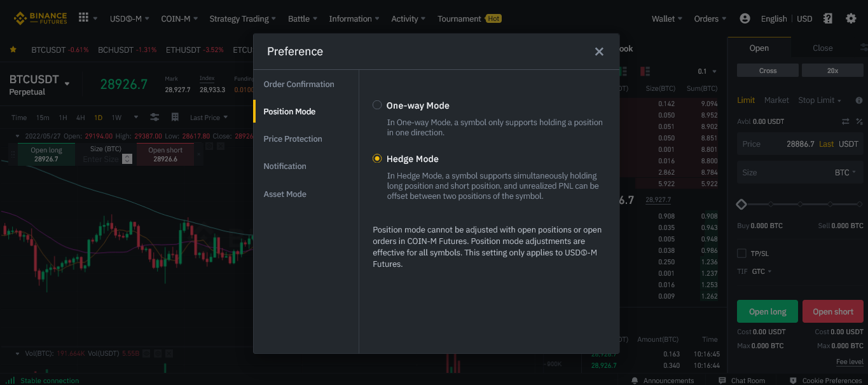Open the Stop Limit dropdown

[820, 100]
